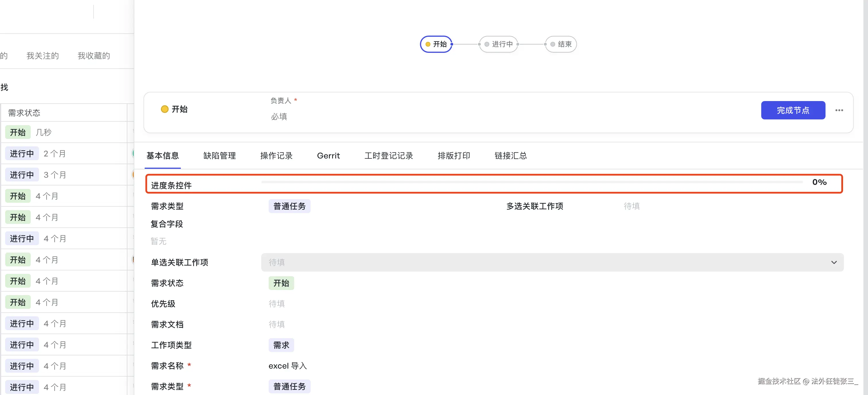Viewport: 868px width, 395px height.
Task: Switch to the 缺陷管理 tab
Action: (219, 156)
